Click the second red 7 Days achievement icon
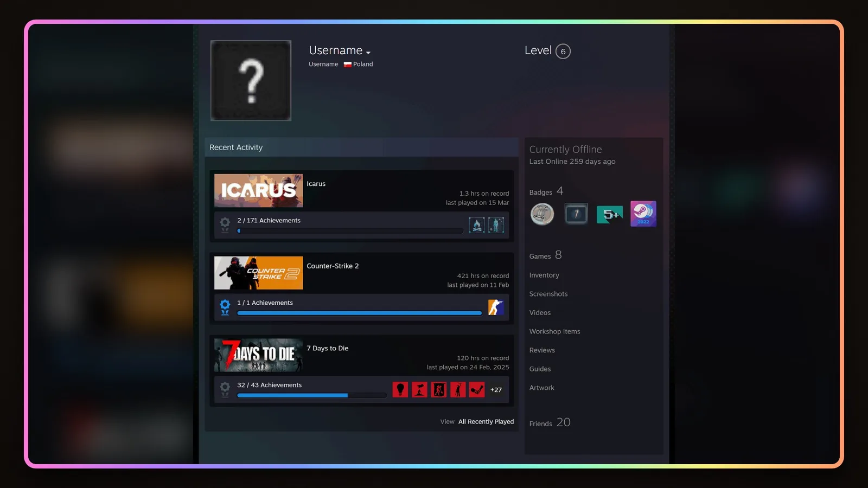This screenshot has width=868, height=488. pos(419,389)
